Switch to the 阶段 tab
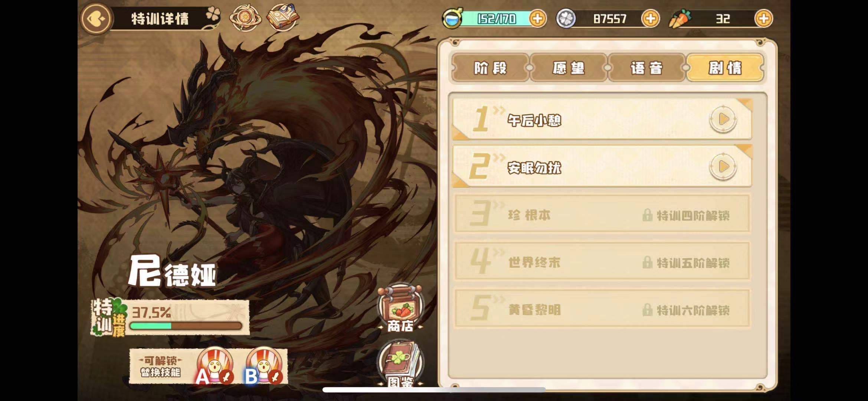The image size is (868, 401). 490,68
